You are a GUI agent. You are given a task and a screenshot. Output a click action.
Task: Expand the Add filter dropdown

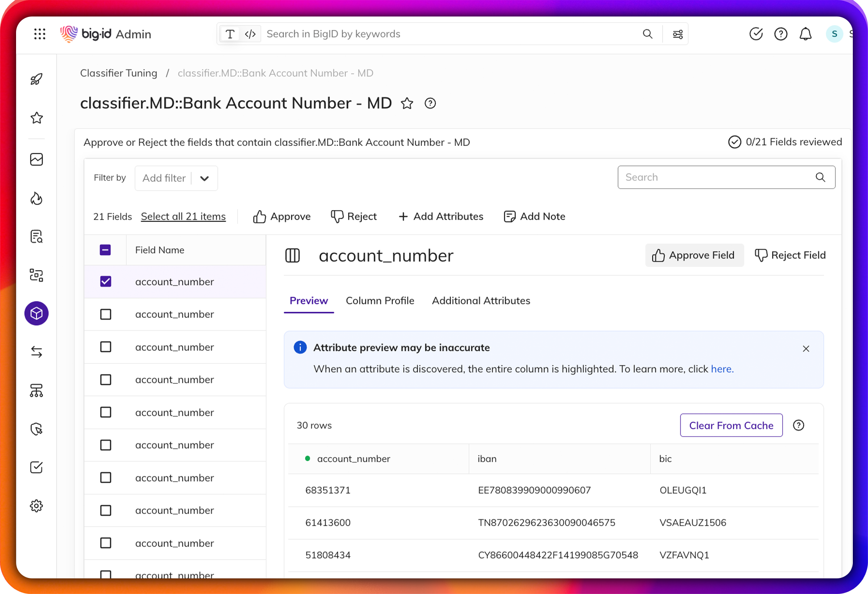[204, 178]
